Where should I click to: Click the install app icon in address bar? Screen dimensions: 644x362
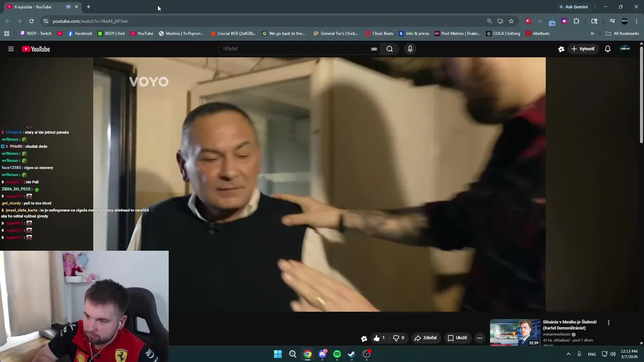[x=500, y=21]
